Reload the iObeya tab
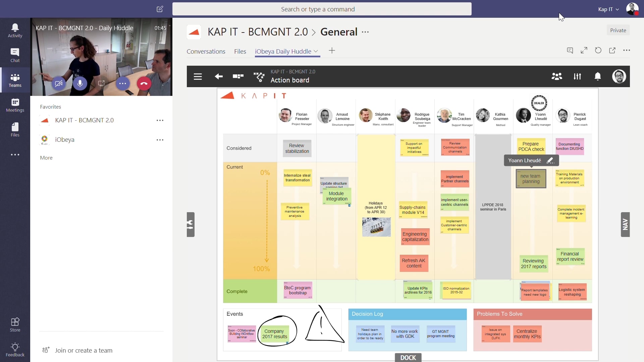This screenshot has width=644, height=362. point(598,50)
